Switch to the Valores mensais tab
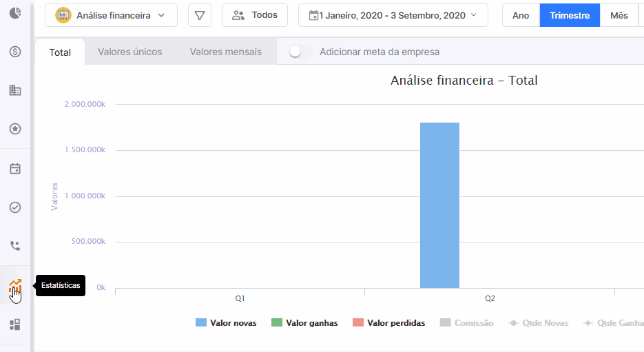The width and height of the screenshot is (644, 352). (225, 52)
